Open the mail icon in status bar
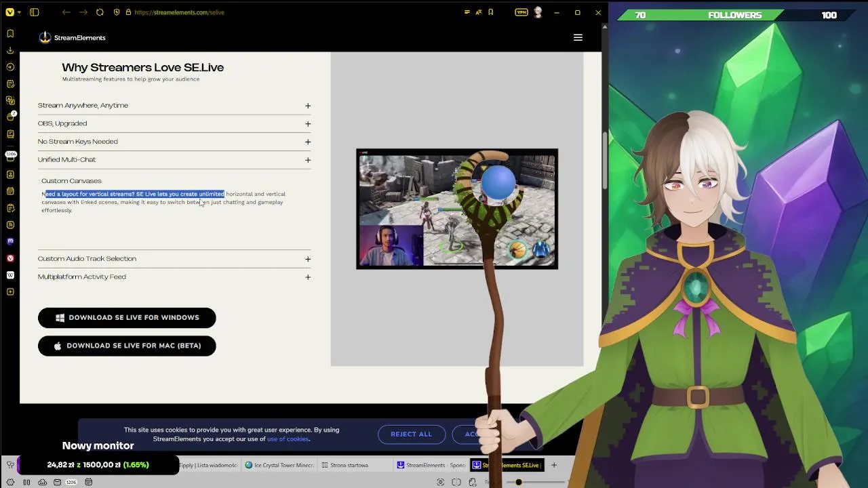Screen dimensions: 868x488 (x=58, y=483)
